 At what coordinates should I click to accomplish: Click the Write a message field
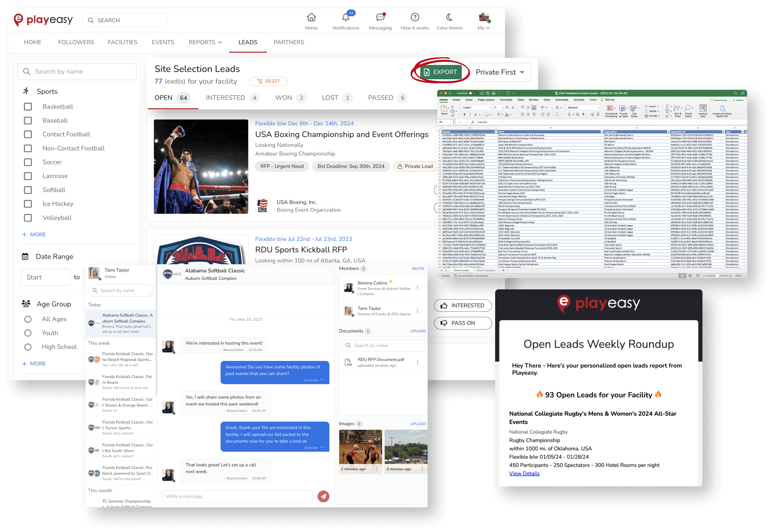[237, 496]
